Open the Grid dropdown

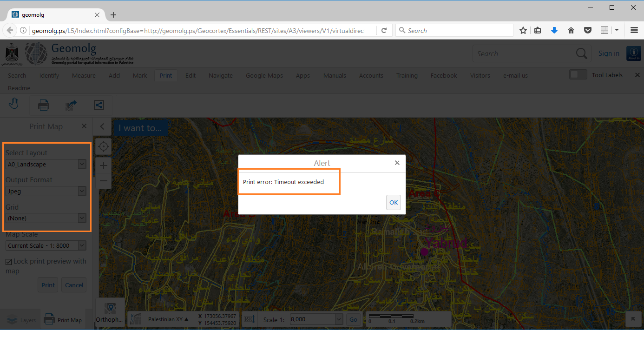pos(46,218)
